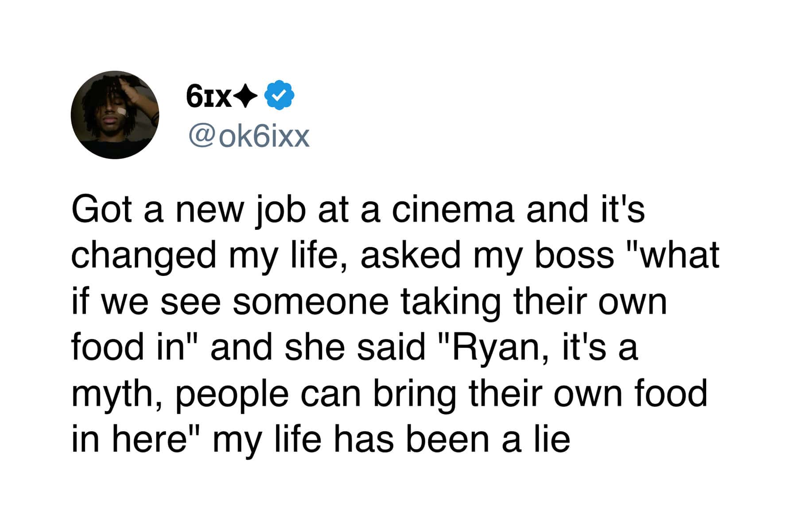Click the word "Got" starting the tweet
796x532 pixels.
pyautogui.click(x=101, y=210)
